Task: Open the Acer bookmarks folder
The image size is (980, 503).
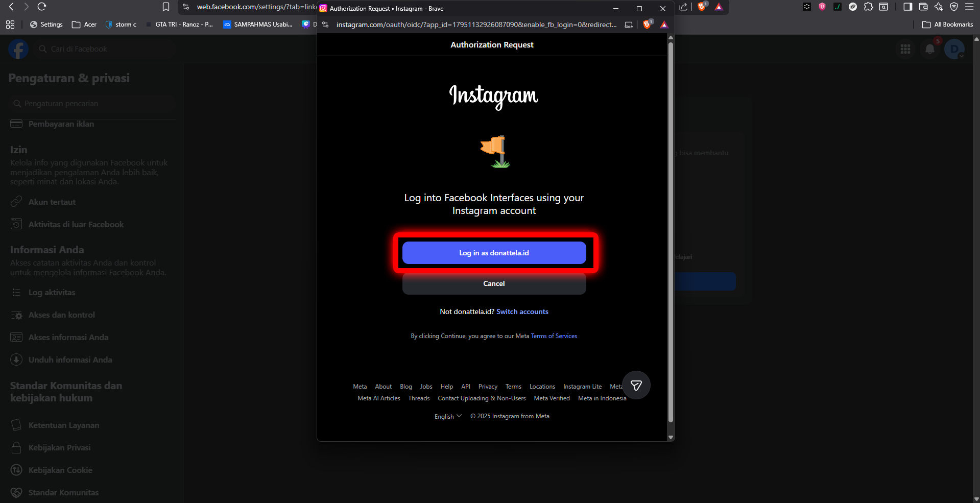Action: 84,25
